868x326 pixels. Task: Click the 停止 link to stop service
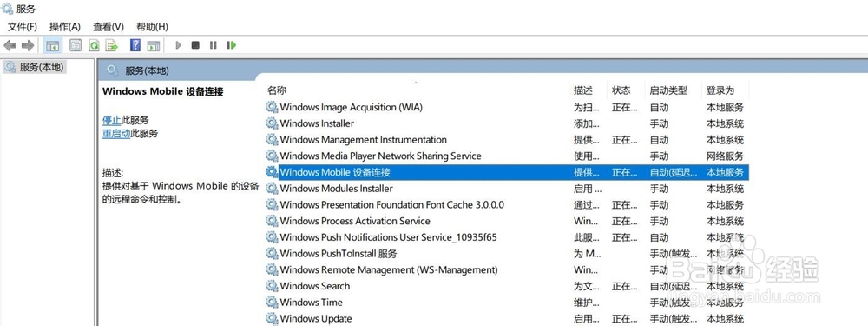tap(111, 120)
